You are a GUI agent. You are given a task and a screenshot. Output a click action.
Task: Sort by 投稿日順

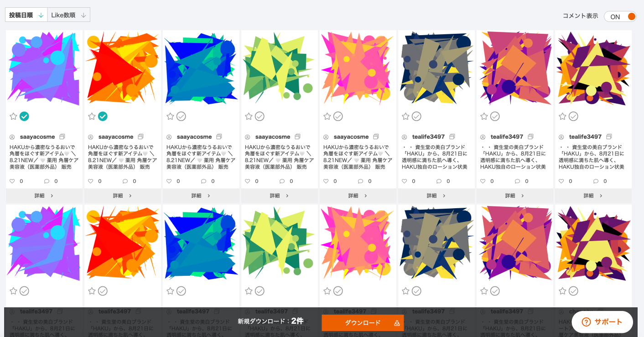(26, 15)
